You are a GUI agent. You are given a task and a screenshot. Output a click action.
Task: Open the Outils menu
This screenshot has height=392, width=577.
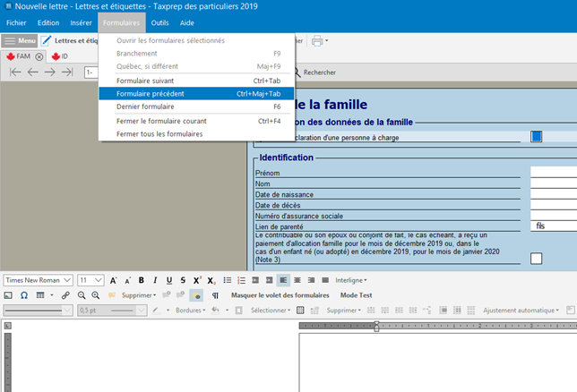click(160, 21)
